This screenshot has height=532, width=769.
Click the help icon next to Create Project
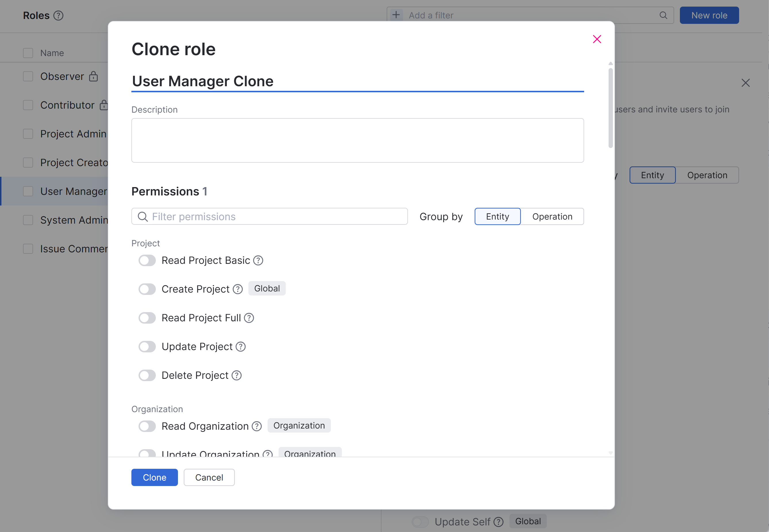coord(237,289)
